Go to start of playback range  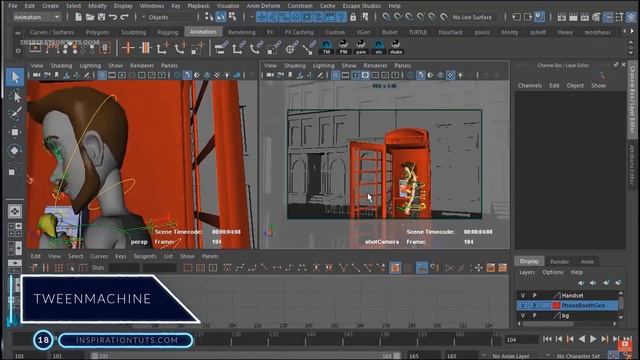coord(547,339)
